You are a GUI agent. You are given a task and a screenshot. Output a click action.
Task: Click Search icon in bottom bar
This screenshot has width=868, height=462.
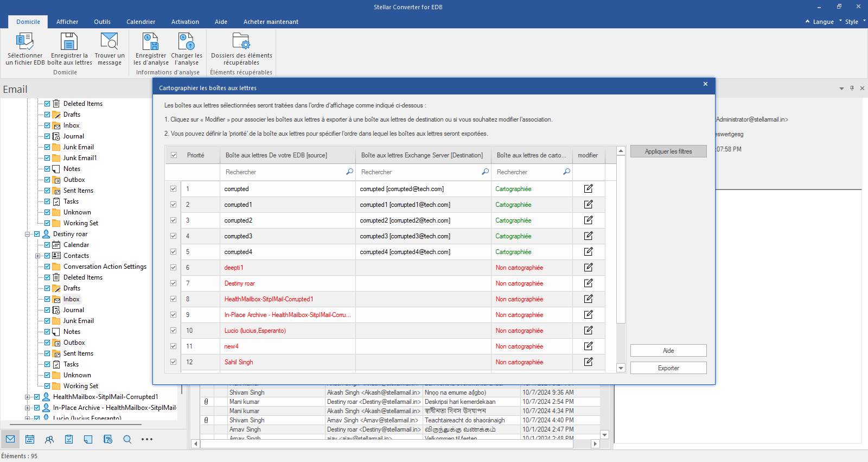[127, 439]
